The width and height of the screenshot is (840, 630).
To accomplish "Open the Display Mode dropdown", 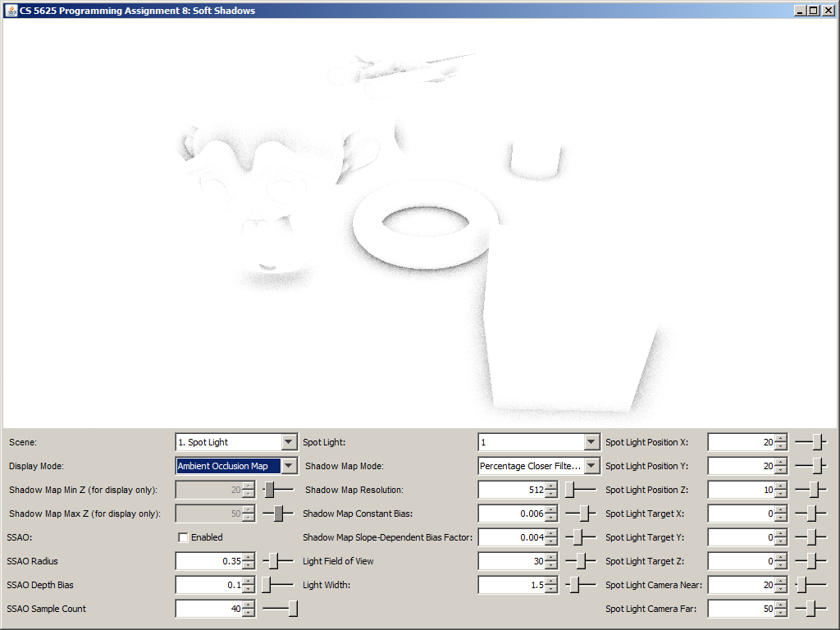I will point(288,466).
